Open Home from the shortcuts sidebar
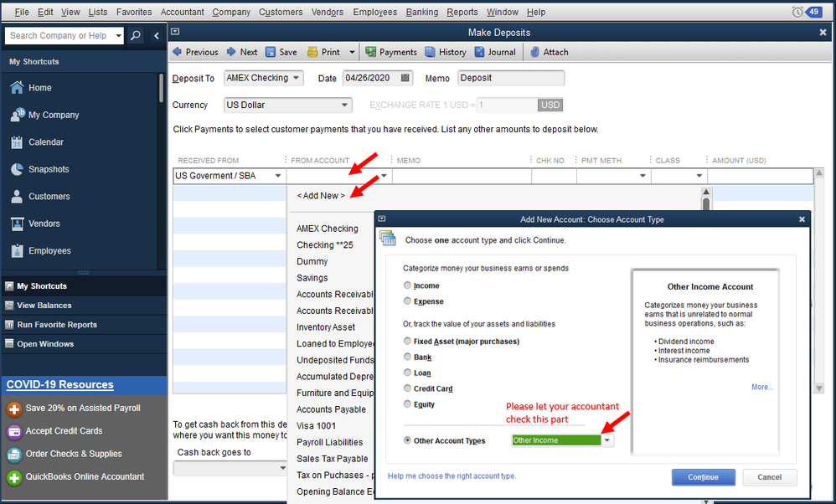 click(40, 88)
